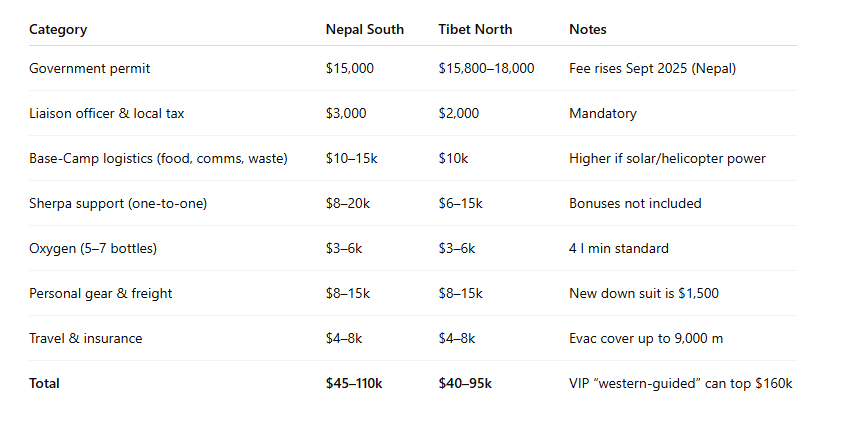Select the Liaison officer & local tax cell

pos(106,113)
